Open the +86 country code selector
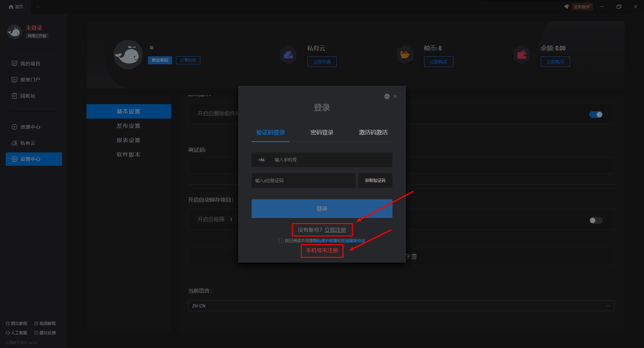Image resolution: width=644 pixels, height=348 pixels. tap(261, 160)
